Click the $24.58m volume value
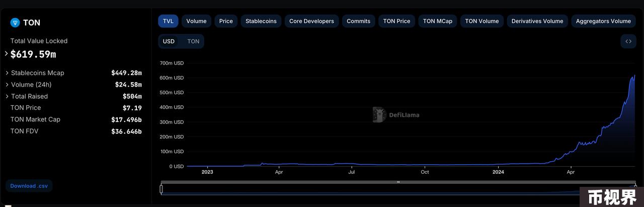Image resolution: width=644 pixels, height=207 pixels. tap(128, 85)
